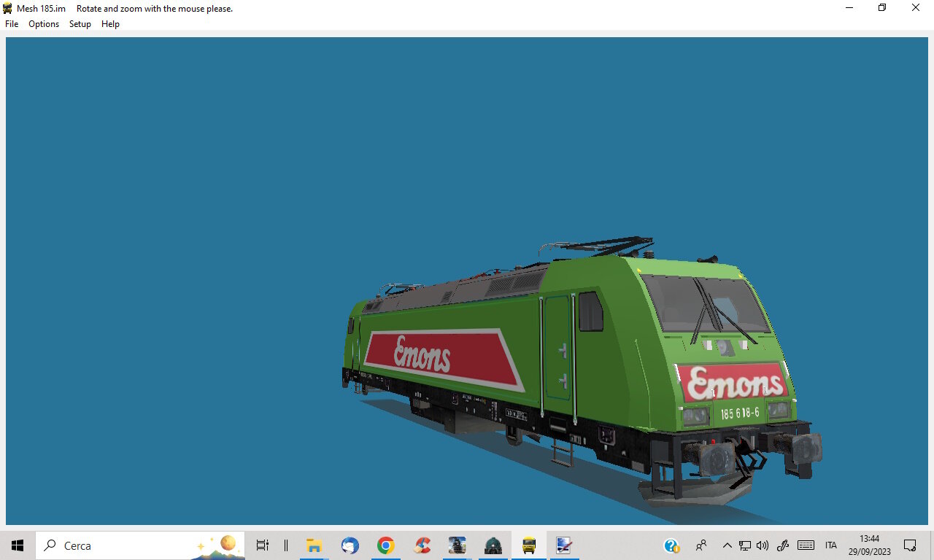Screen dimensions: 934x560
Task: Minimize the Mesh 185.im window
Action: coord(849,8)
